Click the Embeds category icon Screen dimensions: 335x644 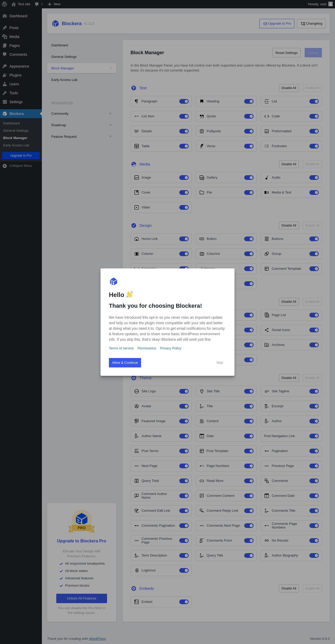[x=134, y=588]
